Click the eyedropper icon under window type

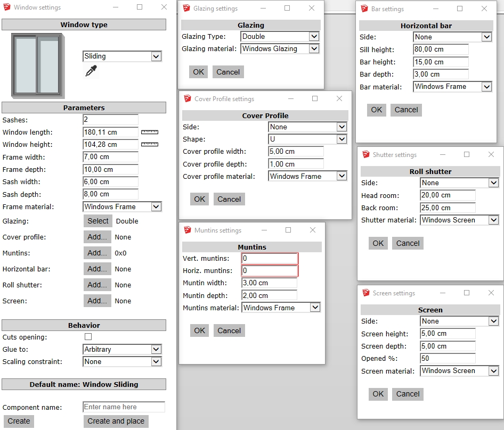point(91,71)
